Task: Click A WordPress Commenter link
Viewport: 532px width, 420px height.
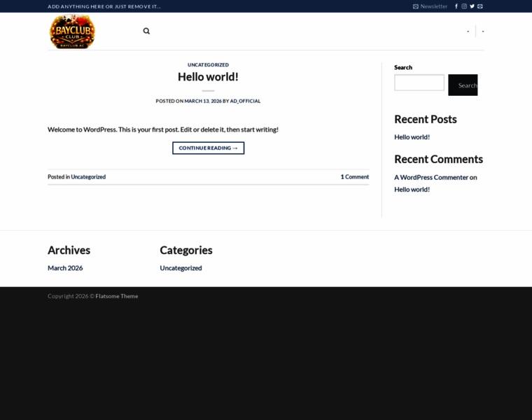Action: click(x=430, y=177)
